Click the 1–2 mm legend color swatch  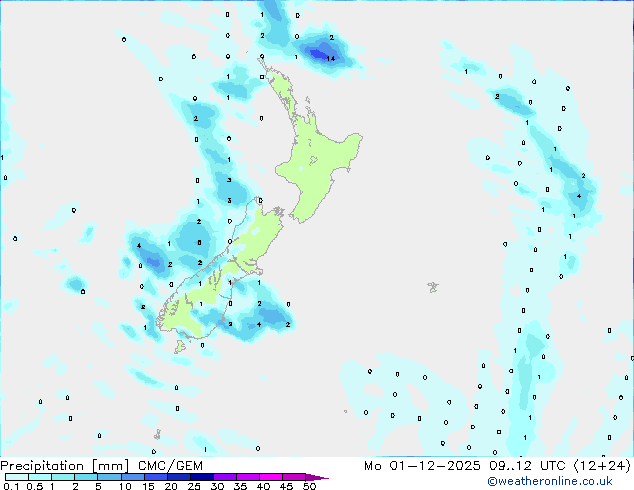click(x=63, y=477)
